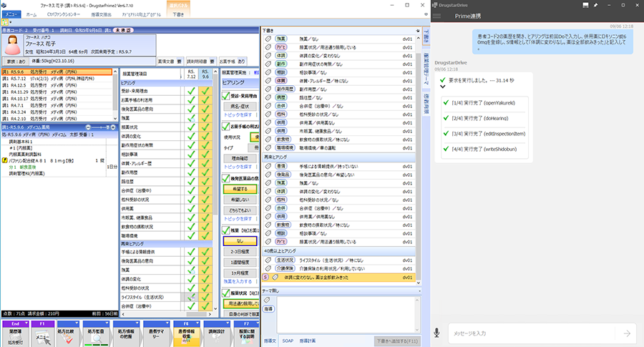This screenshot has height=347, width=644.
Task: Toggle the 残薬 checkbox in hearing panel
Action: coord(225,230)
